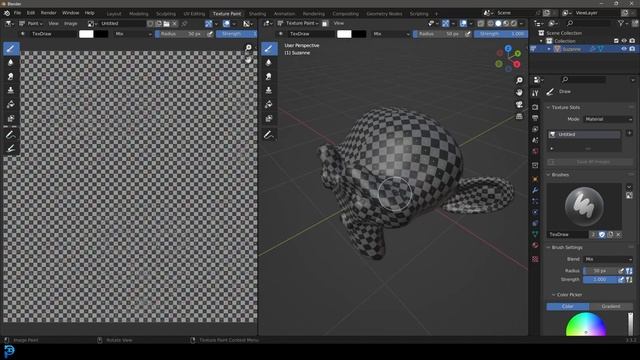Click the navigation gizmo blue Z axis

tap(508, 49)
